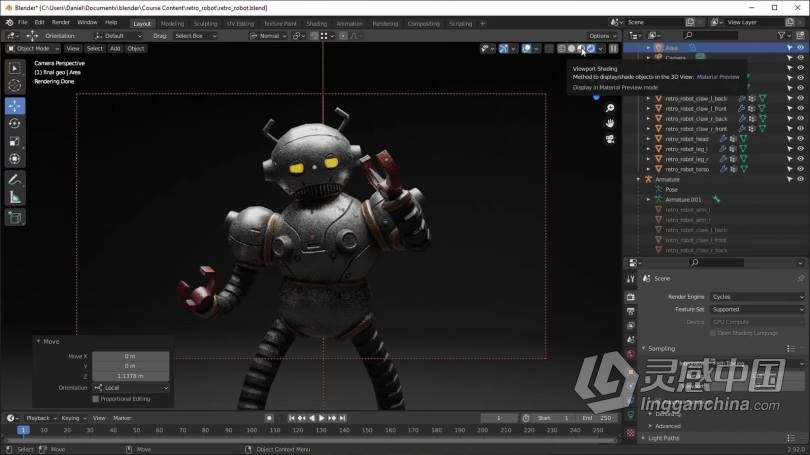This screenshot has height=455, width=810.
Task: Open the File menu
Action: tap(23, 23)
